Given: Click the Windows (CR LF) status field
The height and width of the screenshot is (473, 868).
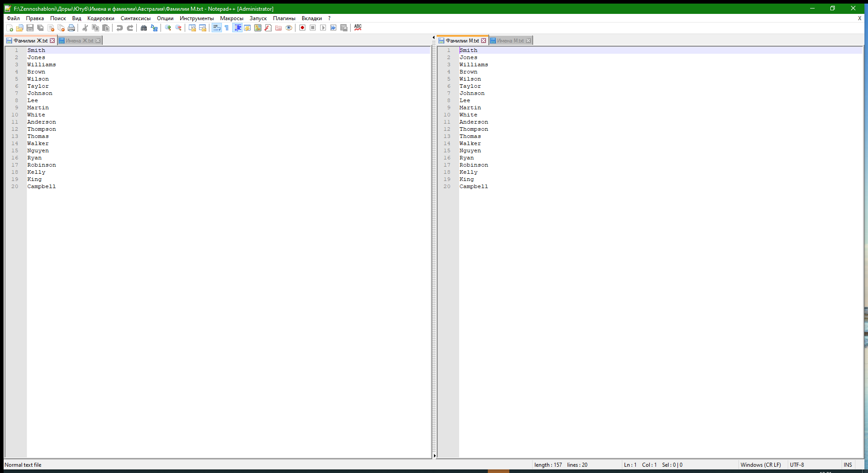Looking at the screenshot, I should [x=760, y=465].
